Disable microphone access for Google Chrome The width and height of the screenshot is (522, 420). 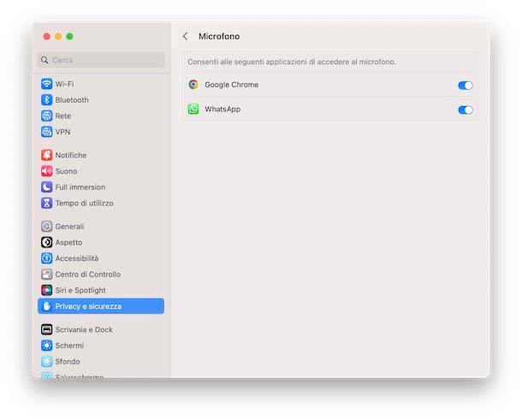(466, 86)
